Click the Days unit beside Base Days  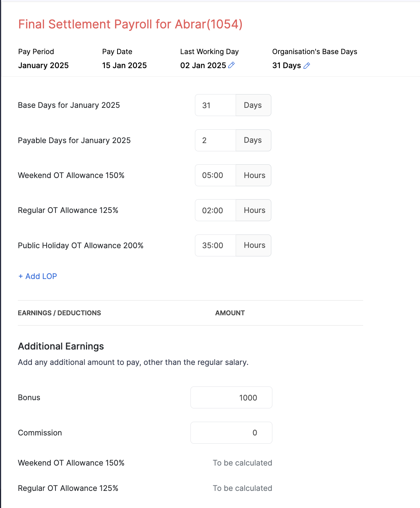(253, 105)
